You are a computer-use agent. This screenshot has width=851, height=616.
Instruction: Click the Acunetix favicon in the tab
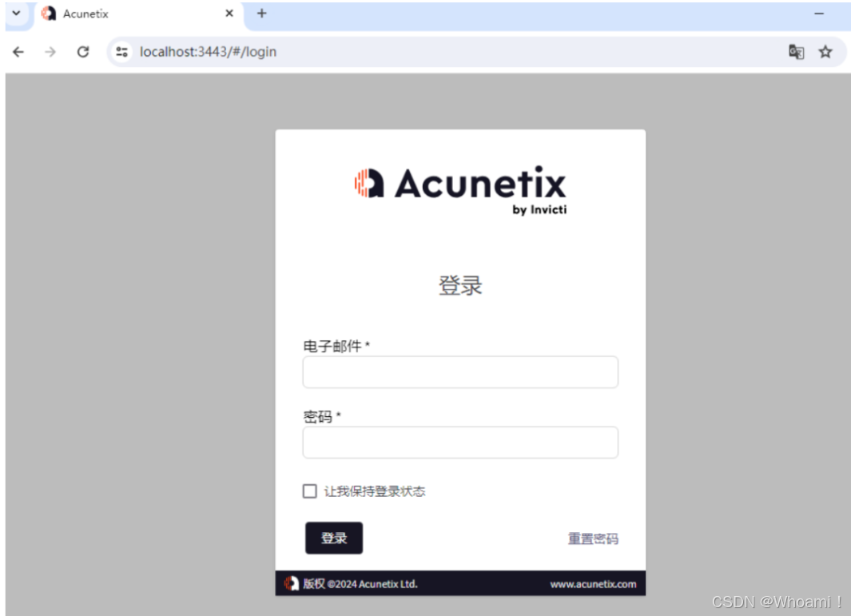[x=49, y=14]
